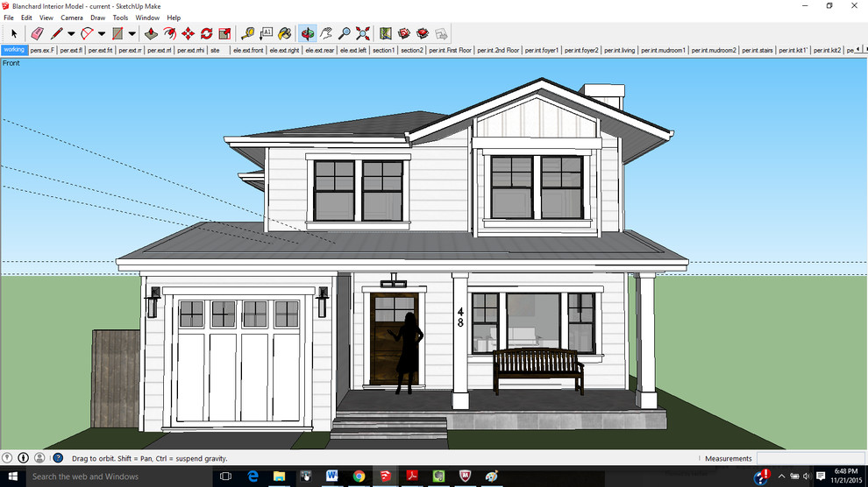Screen dimensions: 868x487
Task: Select the Tape Measure tool
Action: click(248, 33)
